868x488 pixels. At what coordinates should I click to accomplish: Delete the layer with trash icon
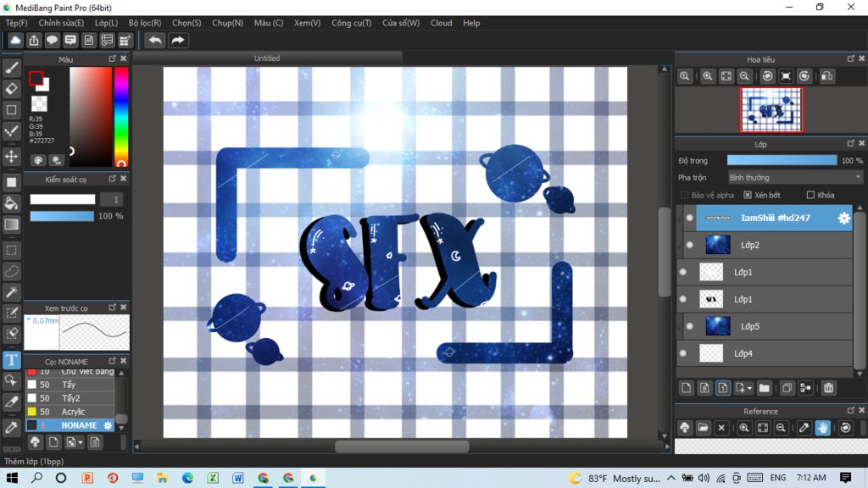[x=828, y=388]
